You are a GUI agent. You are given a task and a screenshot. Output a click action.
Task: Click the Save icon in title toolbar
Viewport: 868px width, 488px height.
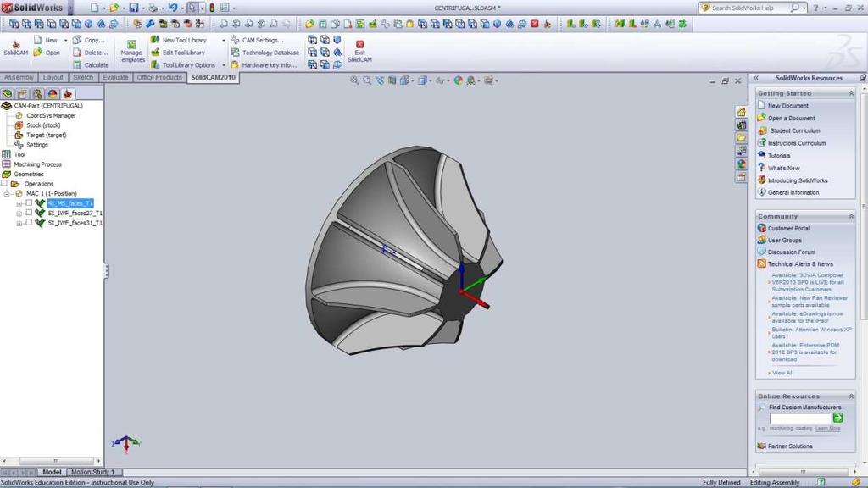coord(133,8)
